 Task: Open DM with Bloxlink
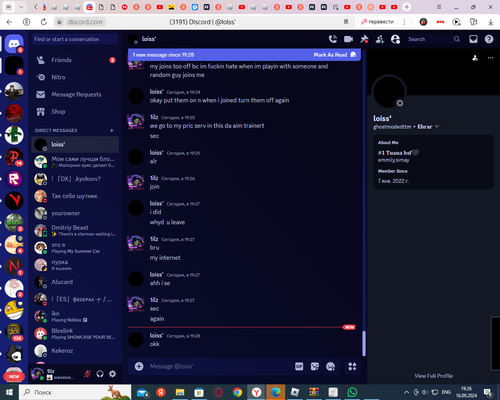(75, 333)
